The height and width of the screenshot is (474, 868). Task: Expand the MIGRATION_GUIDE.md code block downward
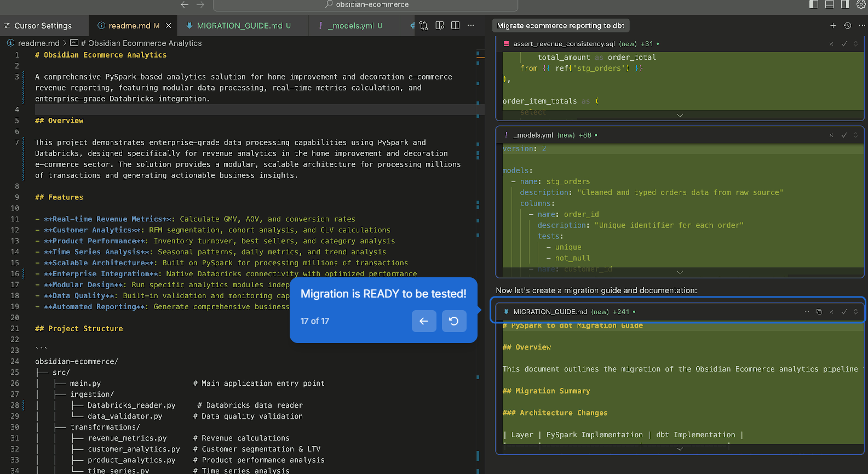680,449
